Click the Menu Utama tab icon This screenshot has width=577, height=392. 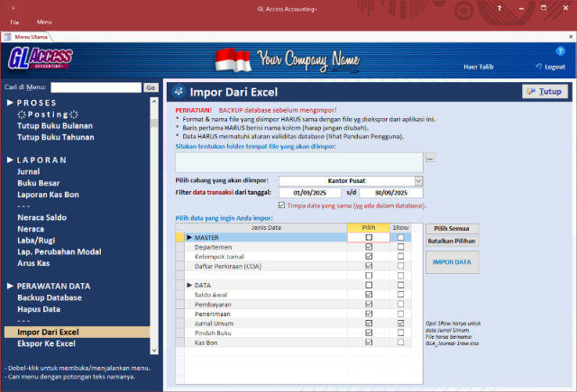(x=8, y=37)
